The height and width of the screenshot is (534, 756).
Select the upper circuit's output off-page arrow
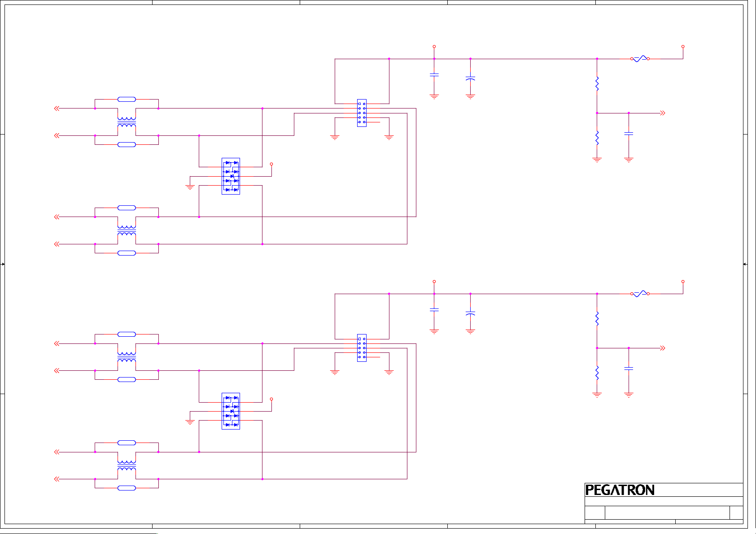coord(663,113)
